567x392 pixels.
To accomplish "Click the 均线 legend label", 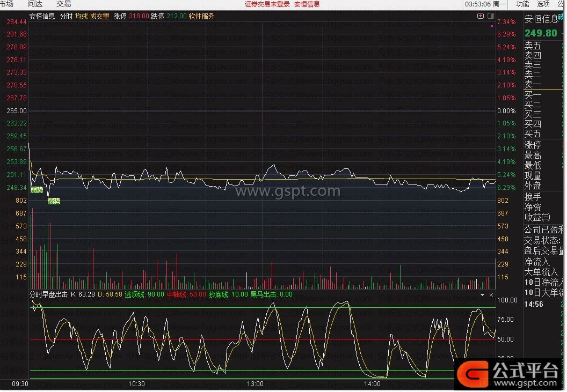I will (x=82, y=16).
